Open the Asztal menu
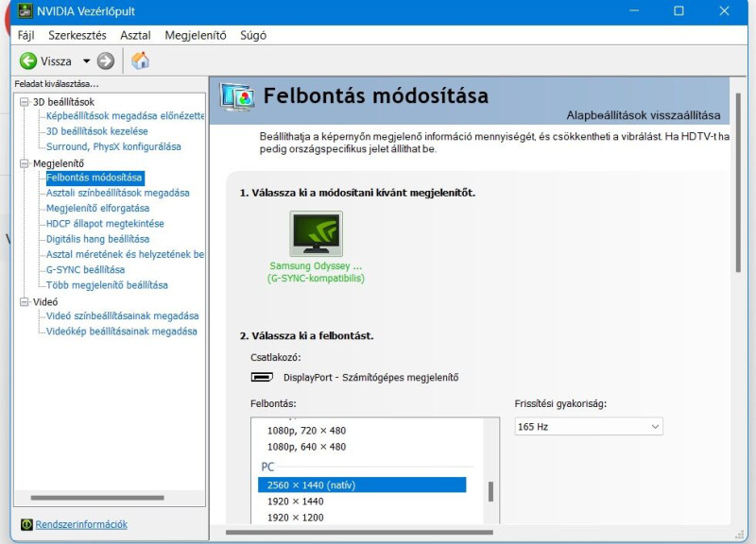This screenshot has width=756, height=544. pos(135,35)
